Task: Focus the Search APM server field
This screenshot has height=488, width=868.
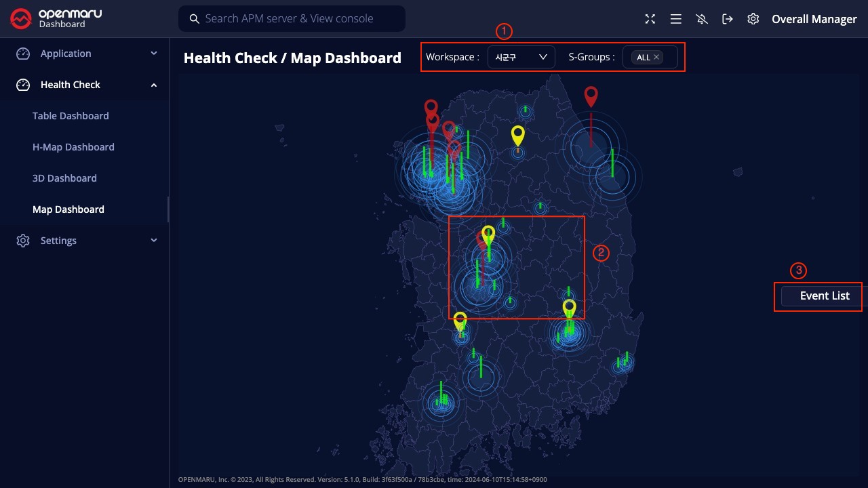Action: [x=298, y=19]
